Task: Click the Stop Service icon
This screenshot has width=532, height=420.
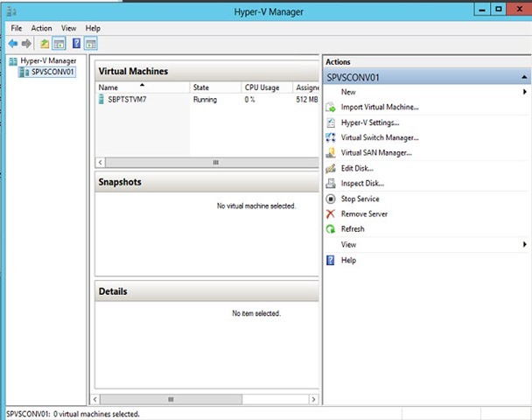Action: 331,199
